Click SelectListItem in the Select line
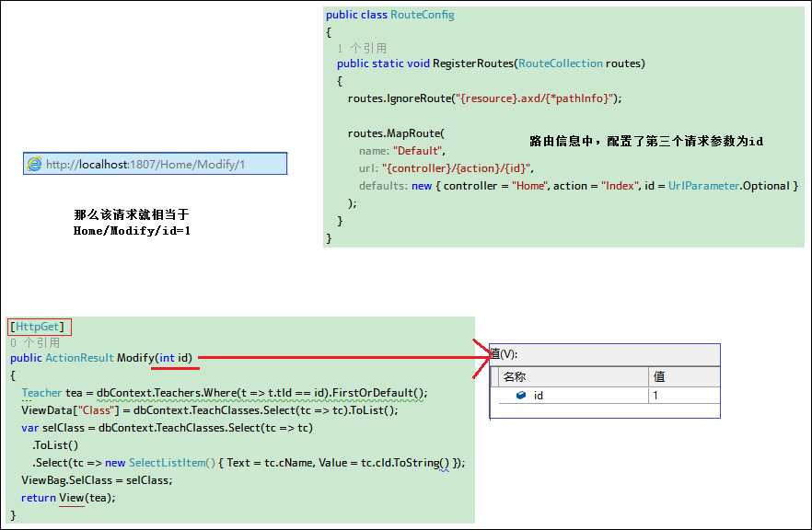 (167, 463)
